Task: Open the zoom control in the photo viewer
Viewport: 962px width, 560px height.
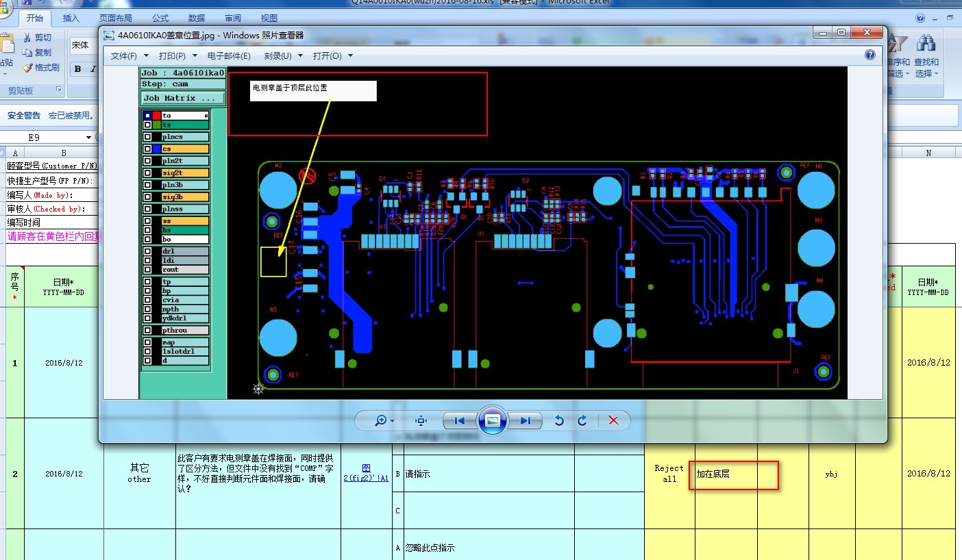Action: (384, 420)
